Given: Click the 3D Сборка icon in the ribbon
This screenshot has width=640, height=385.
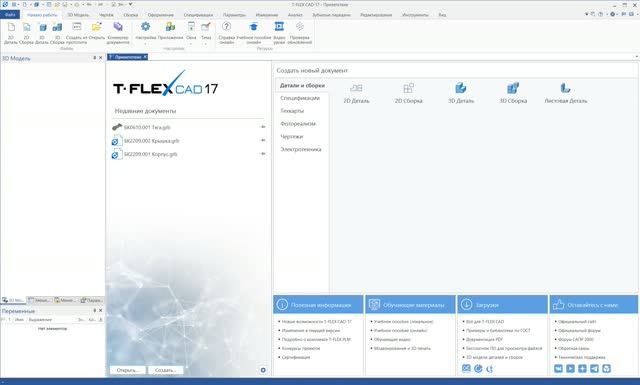Looking at the screenshot, I should (x=57, y=28).
